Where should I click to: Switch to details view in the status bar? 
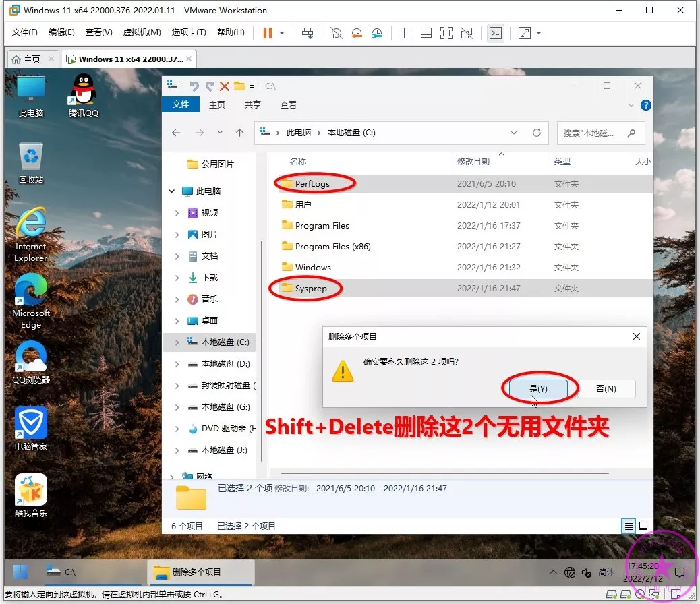[629, 526]
